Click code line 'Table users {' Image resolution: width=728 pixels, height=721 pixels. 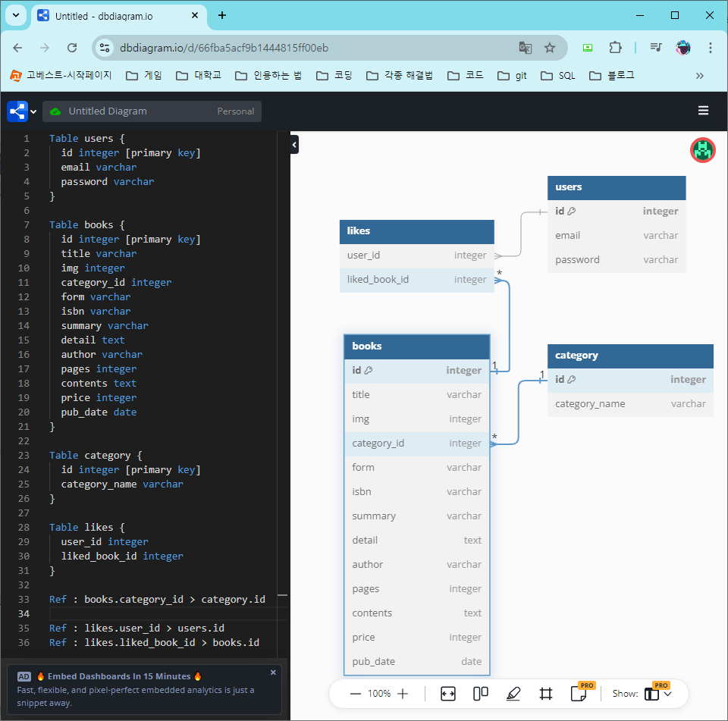pos(86,138)
